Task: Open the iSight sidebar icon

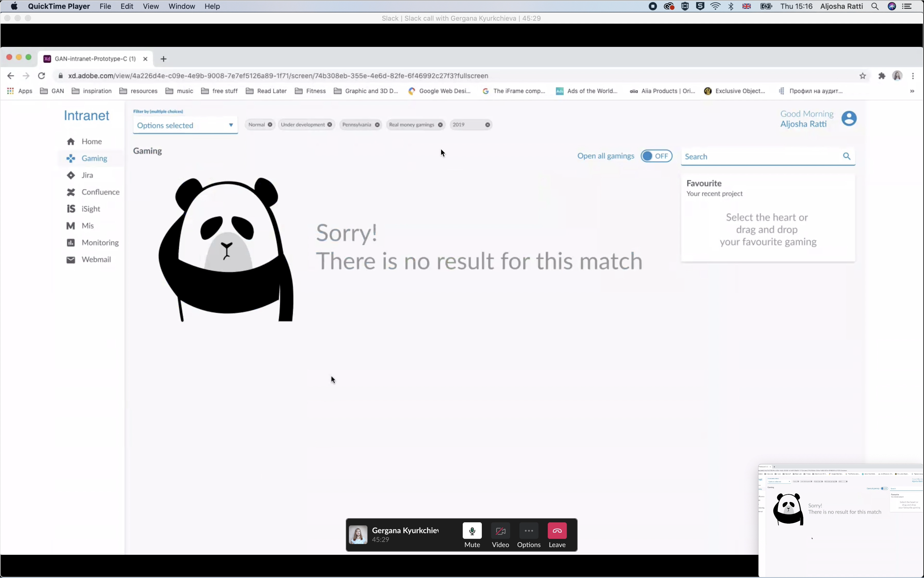Action: 71,209
